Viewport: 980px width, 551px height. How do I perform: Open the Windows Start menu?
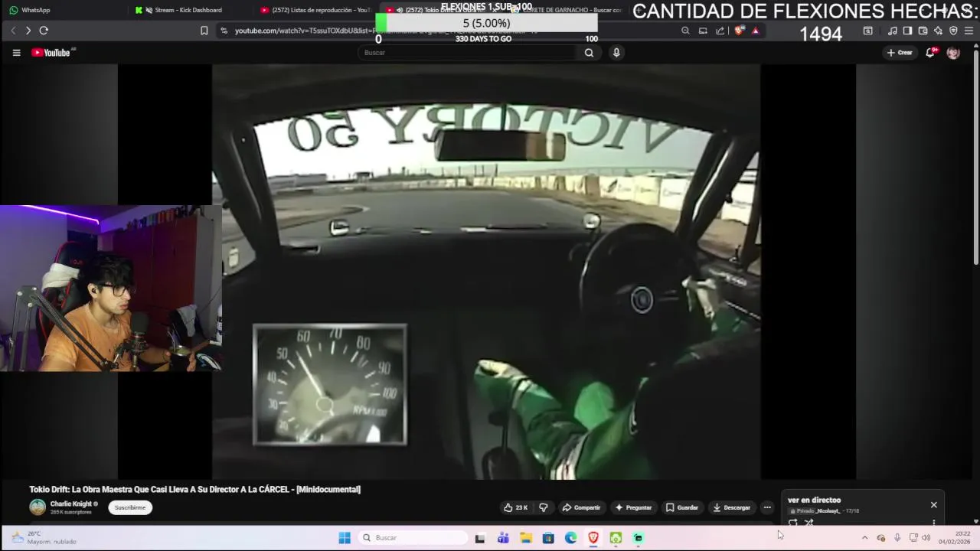(x=345, y=538)
